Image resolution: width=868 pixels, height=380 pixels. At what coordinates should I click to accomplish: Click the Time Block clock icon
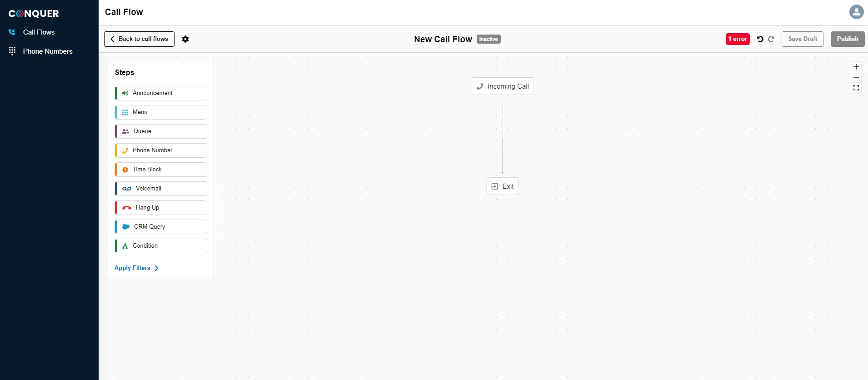tap(125, 170)
